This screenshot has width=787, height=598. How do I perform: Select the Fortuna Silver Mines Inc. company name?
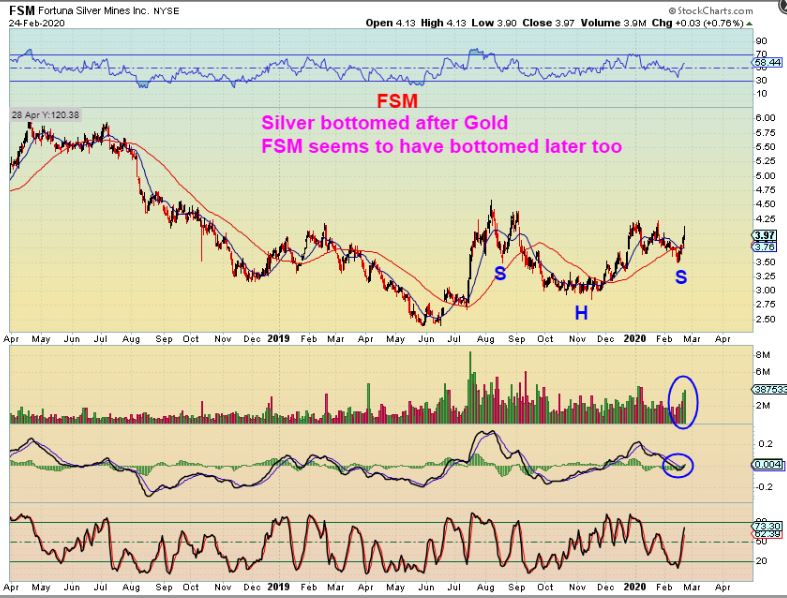92,11
